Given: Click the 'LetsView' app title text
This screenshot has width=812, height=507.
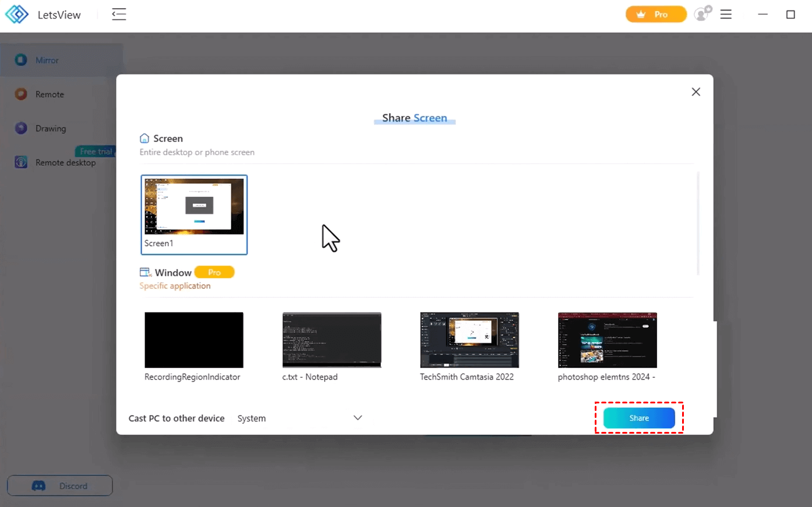Looking at the screenshot, I should [x=59, y=15].
